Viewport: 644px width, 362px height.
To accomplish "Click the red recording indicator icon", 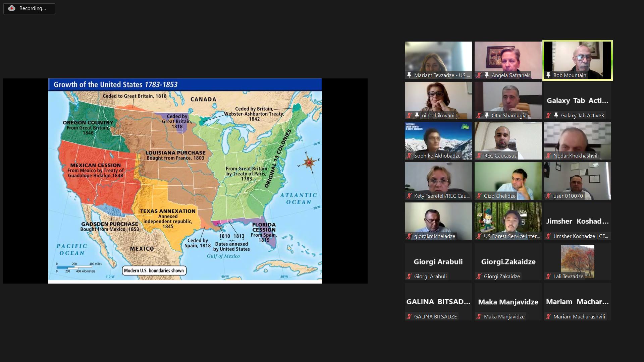I will tap(12, 8).
